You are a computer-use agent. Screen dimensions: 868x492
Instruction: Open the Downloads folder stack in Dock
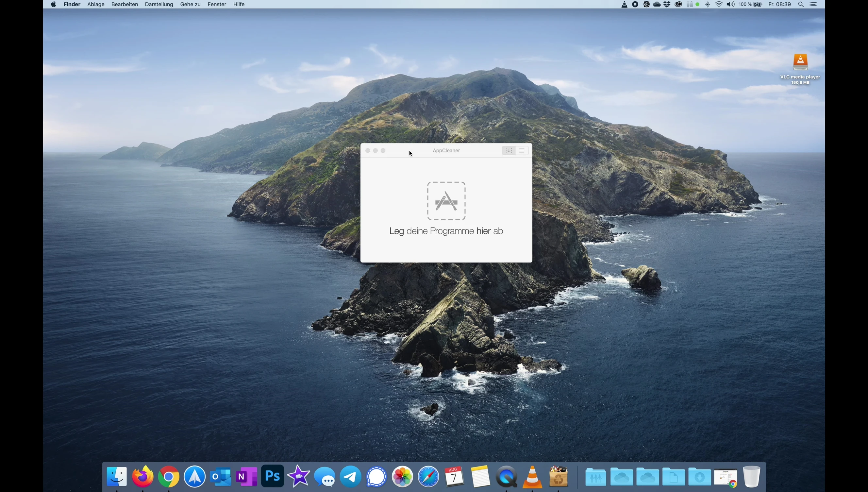(699, 477)
